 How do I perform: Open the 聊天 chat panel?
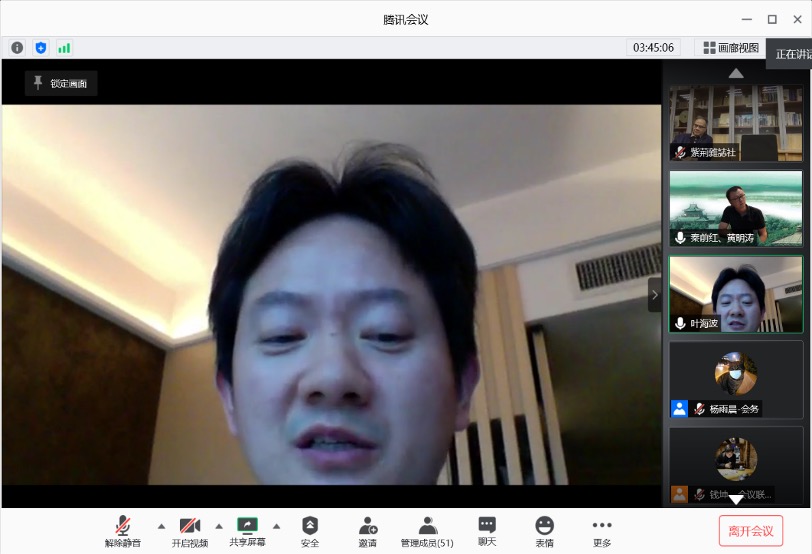(487, 526)
